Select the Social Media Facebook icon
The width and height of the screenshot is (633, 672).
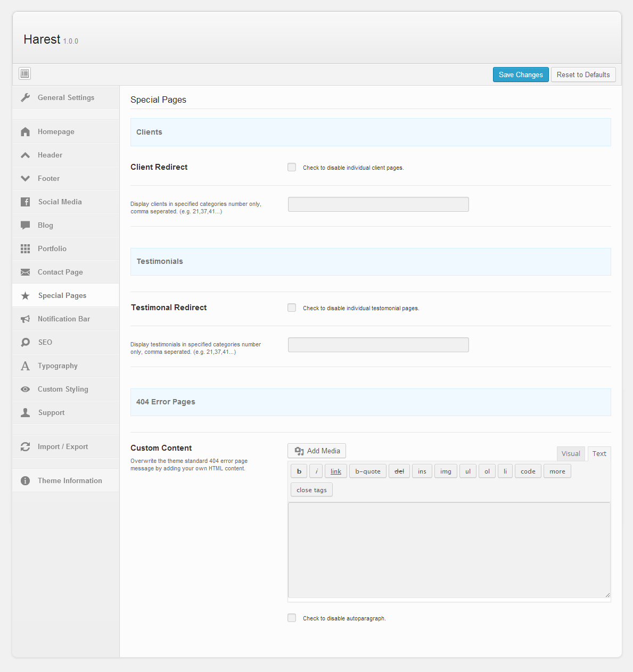coord(25,202)
